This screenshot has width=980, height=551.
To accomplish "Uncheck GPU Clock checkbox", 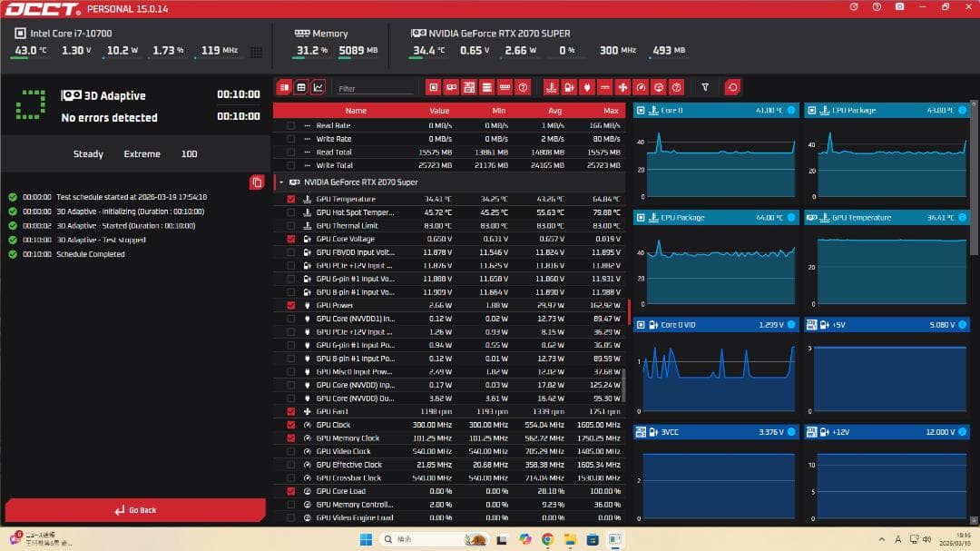I will pos(290,425).
